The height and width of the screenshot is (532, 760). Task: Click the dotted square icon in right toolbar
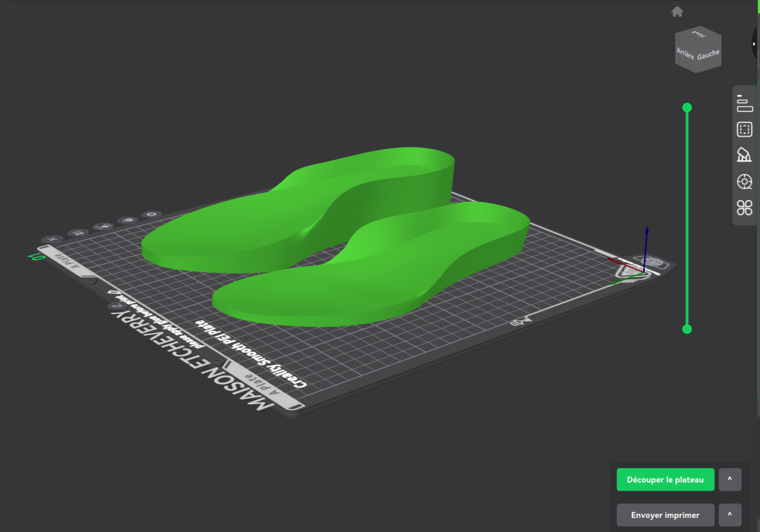[744, 130]
